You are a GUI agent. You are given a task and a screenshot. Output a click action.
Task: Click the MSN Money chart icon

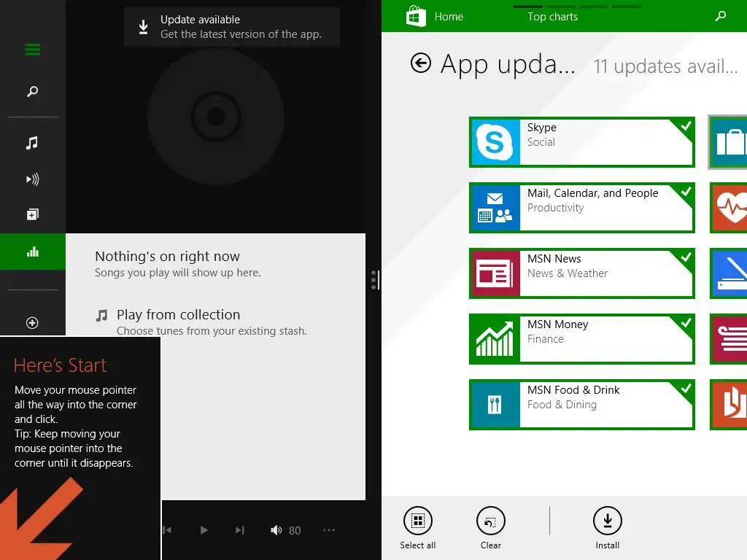[495, 339]
